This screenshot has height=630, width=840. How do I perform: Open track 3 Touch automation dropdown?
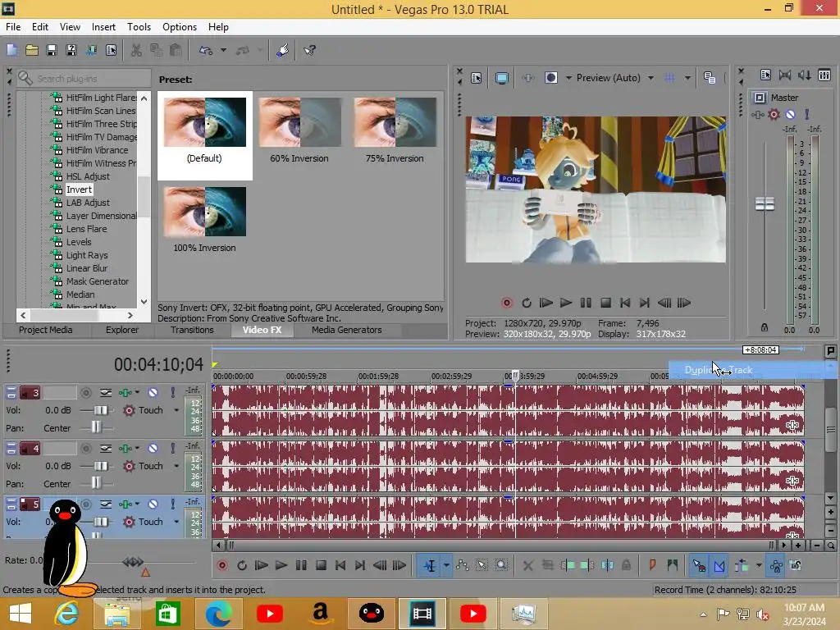[x=176, y=410]
